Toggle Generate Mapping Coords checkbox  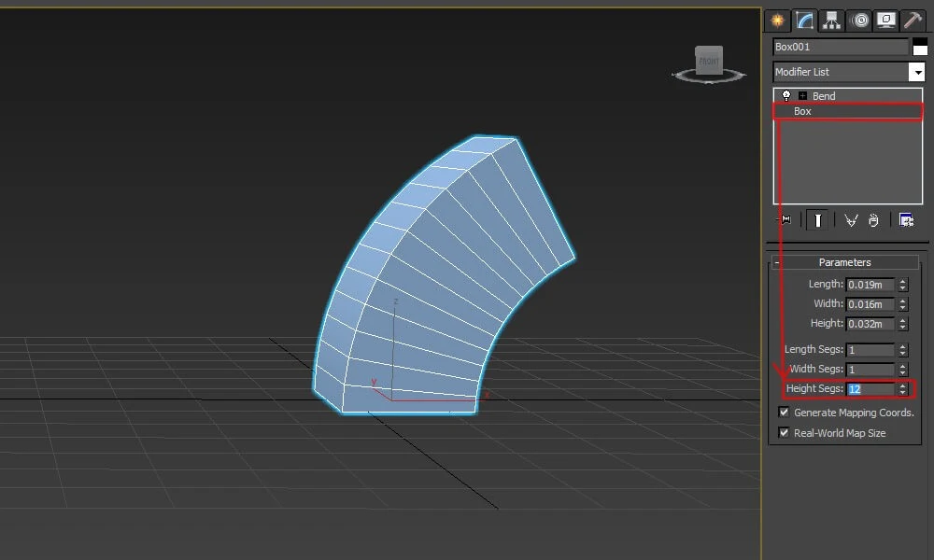(x=784, y=412)
